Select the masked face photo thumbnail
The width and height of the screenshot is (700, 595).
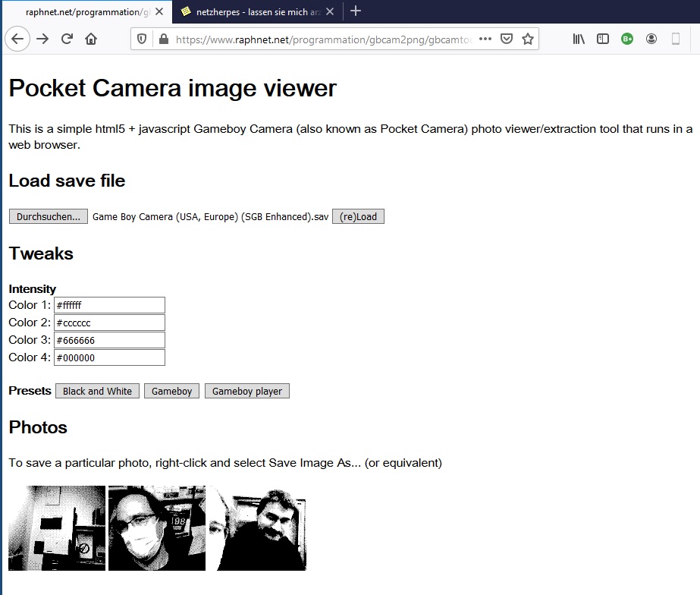click(x=157, y=528)
